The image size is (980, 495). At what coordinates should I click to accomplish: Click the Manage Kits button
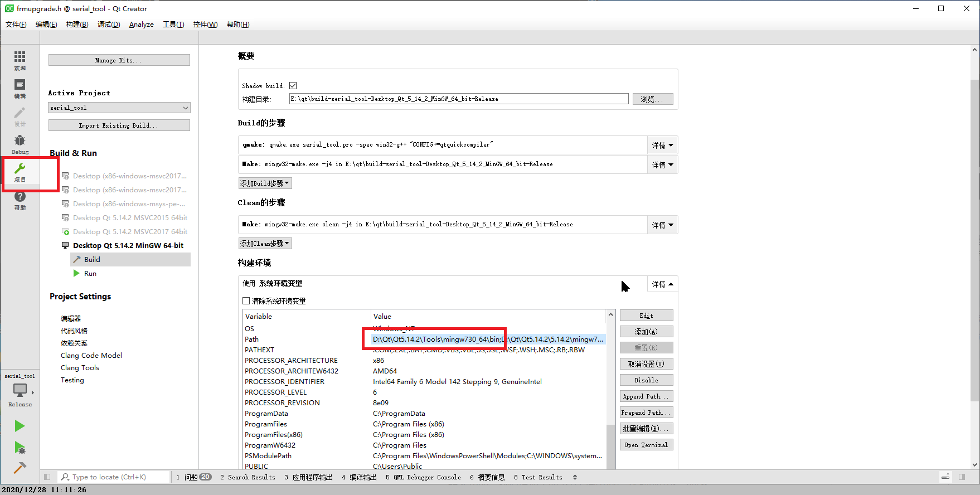click(x=119, y=60)
